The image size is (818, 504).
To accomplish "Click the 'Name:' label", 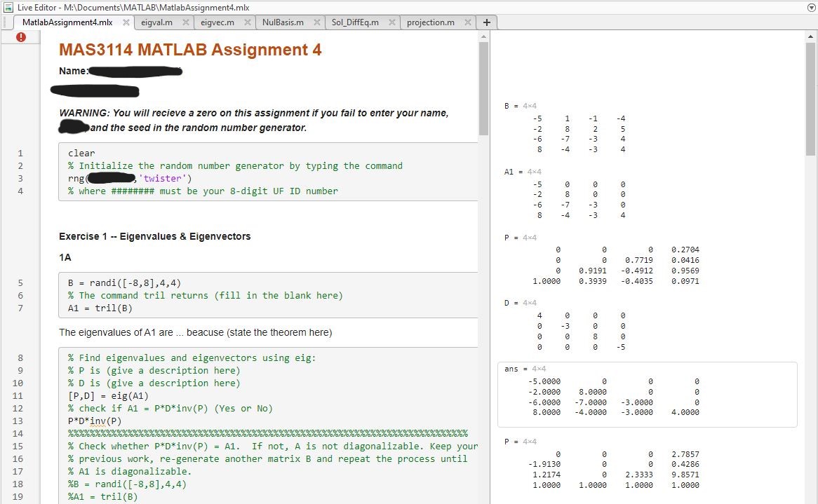I will click(74, 71).
